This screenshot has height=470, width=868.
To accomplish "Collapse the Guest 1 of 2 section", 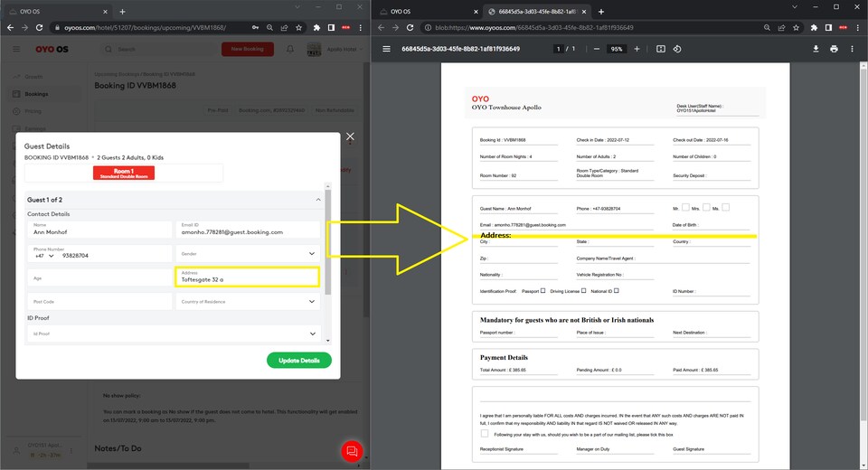I will coord(318,200).
